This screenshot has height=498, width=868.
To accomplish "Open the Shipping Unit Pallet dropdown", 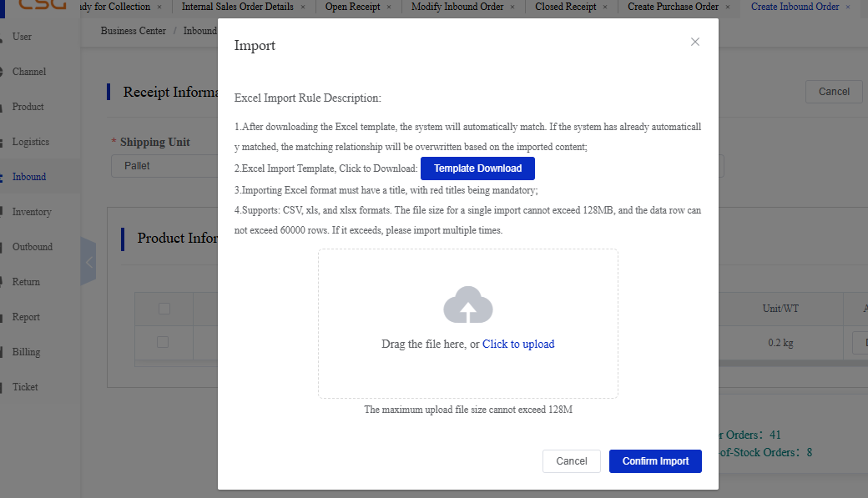I will [164, 166].
